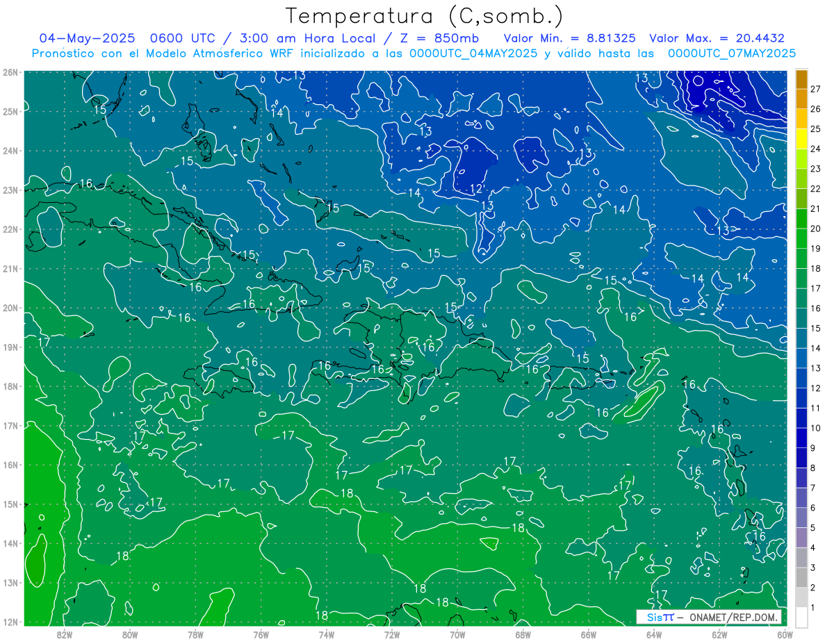This screenshot has height=644, width=834.
Task: Click the latitude axis label "25N"
Action: (10, 111)
